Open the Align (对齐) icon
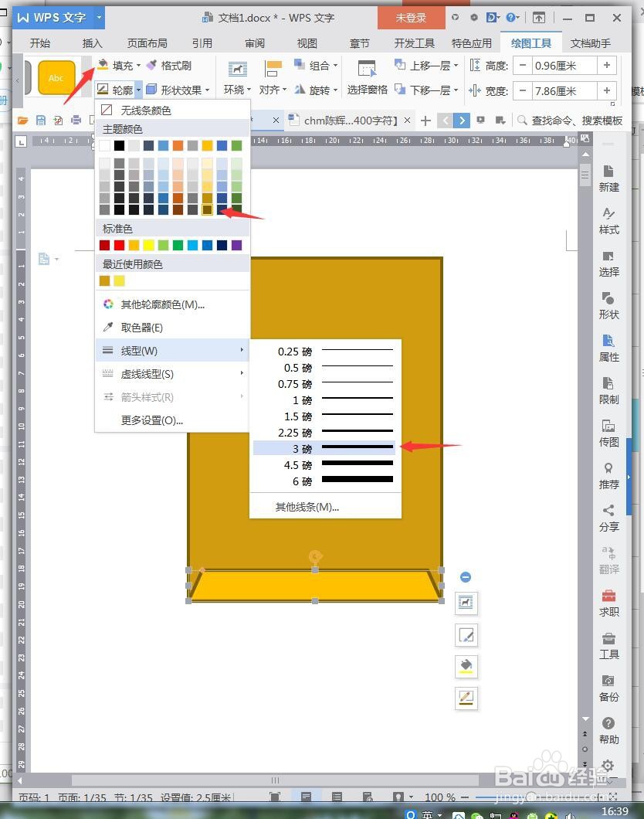The height and width of the screenshot is (819, 644). [273, 70]
